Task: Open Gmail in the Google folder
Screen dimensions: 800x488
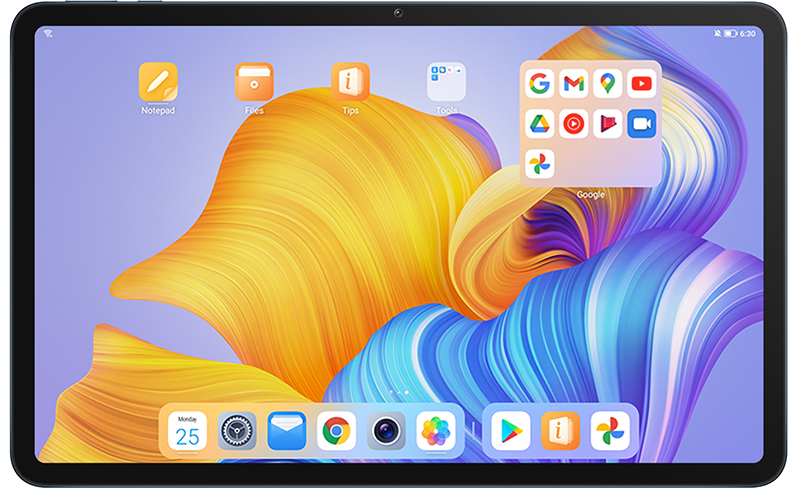Action: [x=573, y=84]
